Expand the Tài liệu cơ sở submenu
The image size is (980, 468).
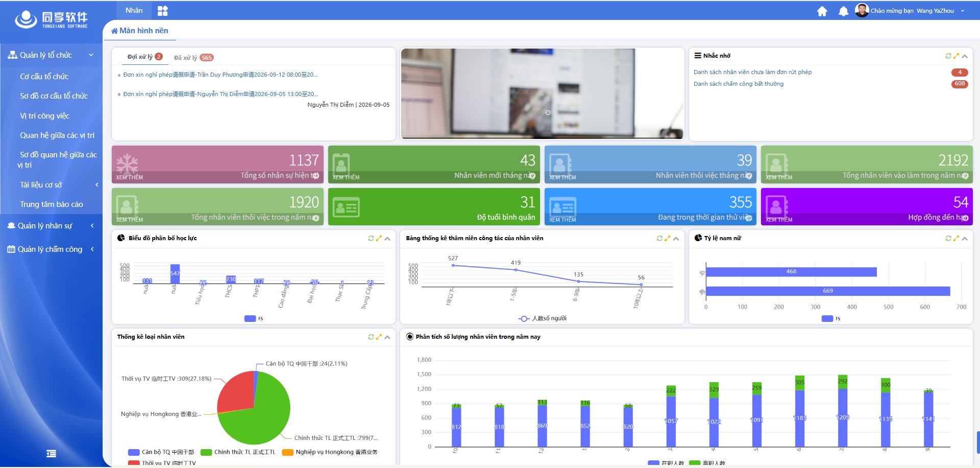(x=51, y=185)
